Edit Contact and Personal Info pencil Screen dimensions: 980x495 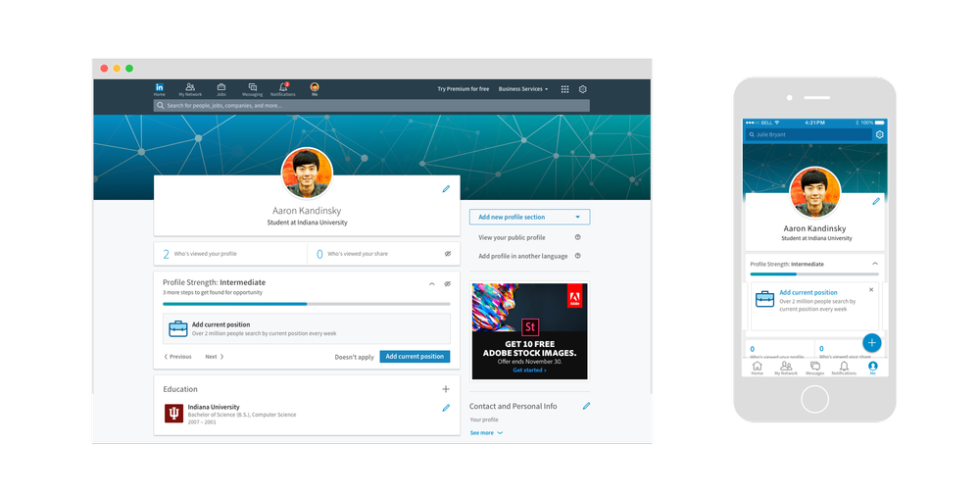[x=586, y=406]
